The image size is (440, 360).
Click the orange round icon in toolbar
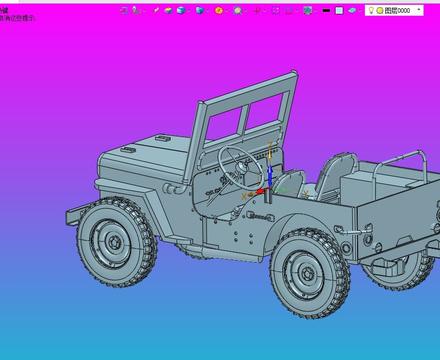point(219,11)
